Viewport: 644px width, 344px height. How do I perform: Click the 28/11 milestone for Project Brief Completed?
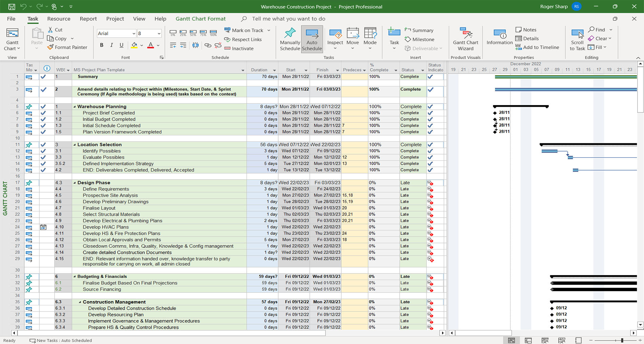(495, 113)
